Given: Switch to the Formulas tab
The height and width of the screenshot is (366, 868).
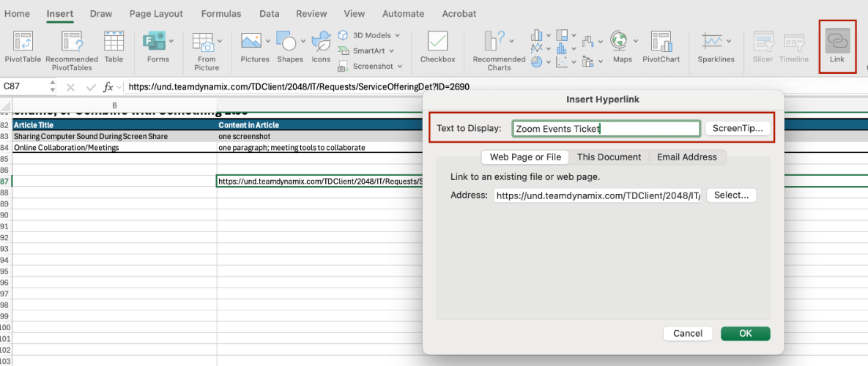Looking at the screenshot, I should click(x=221, y=14).
